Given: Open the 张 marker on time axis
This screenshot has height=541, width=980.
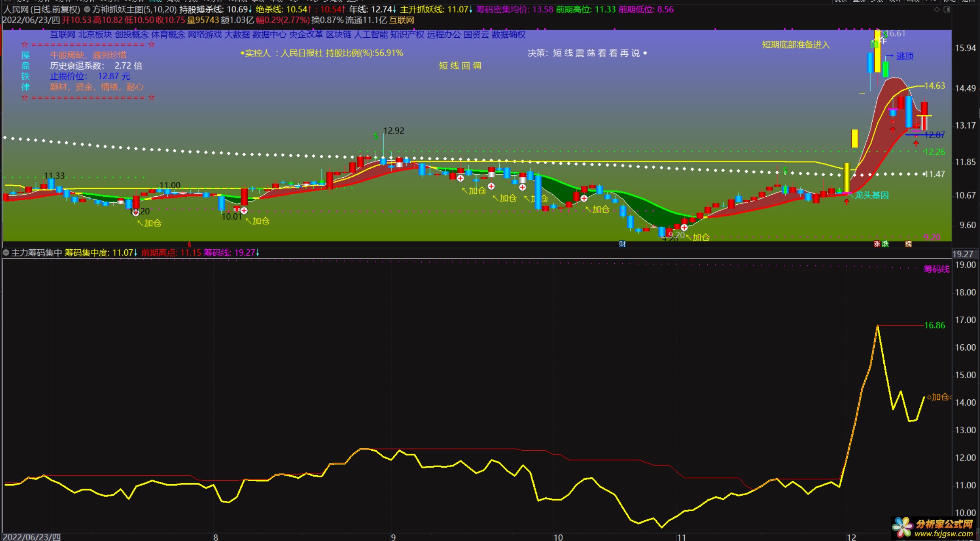Looking at the screenshot, I should [877, 244].
